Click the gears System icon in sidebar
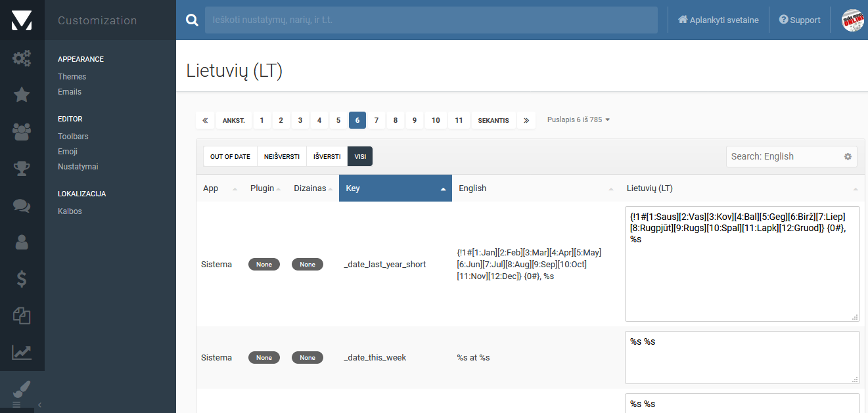The height and width of the screenshot is (413, 868). click(22, 58)
